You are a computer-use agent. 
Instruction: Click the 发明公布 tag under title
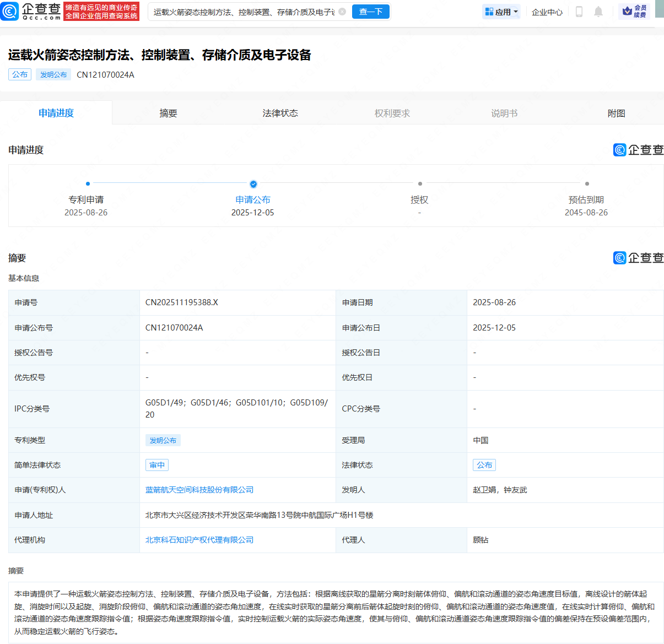[53, 74]
